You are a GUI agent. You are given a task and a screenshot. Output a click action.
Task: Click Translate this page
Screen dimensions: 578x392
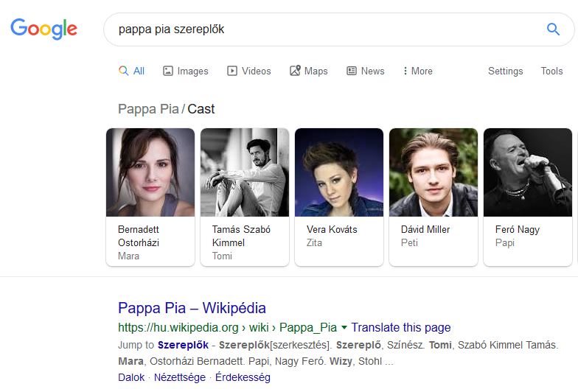(x=401, y=327)
